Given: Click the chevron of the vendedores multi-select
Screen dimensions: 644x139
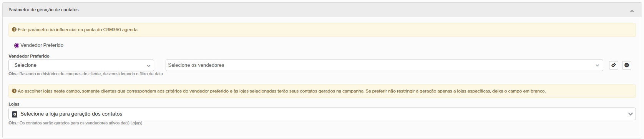Looking at the screenshot, I should (597, 66).
